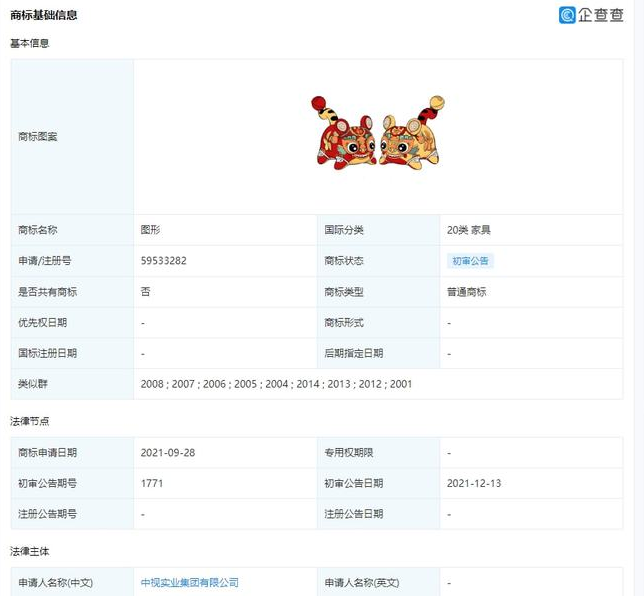Click the 商标图案 label cell
644x602 pixels.
(x=72, y=136)
